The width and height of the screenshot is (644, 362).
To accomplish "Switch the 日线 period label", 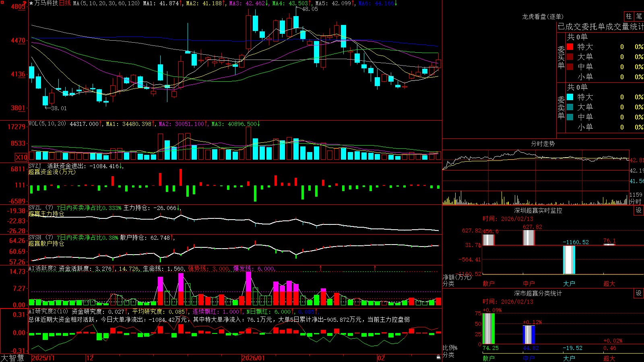I will click(65, 3).
